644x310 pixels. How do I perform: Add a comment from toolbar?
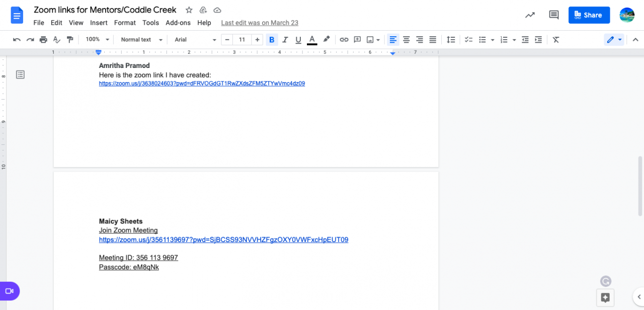pos(357,40)
